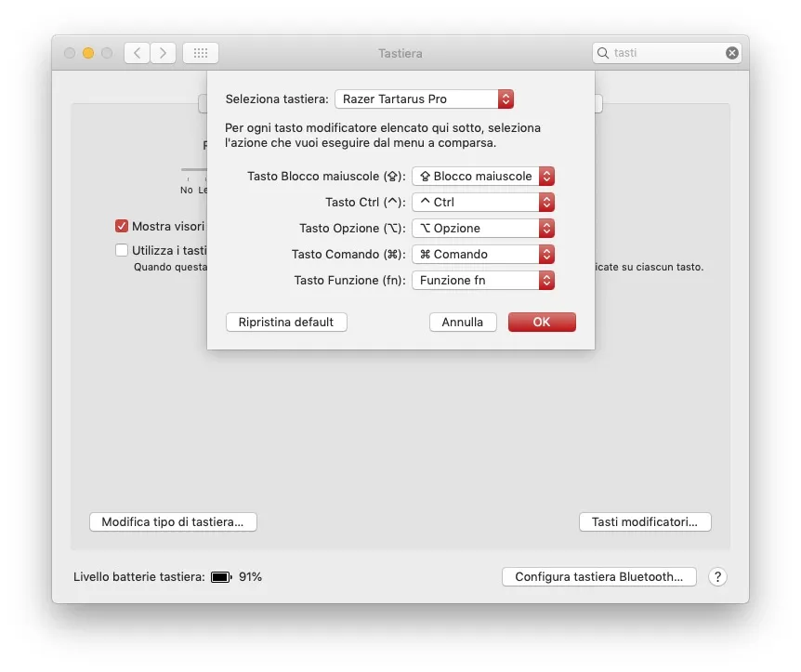Click the 'Per ogni tasto modificatore' instruction text
The image size is (801, 672).
383,135
